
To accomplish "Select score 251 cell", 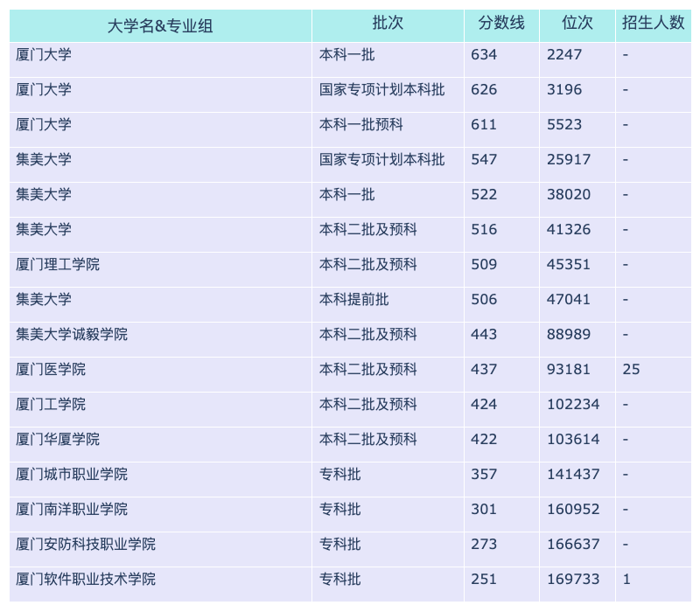I will coord(484,580).
